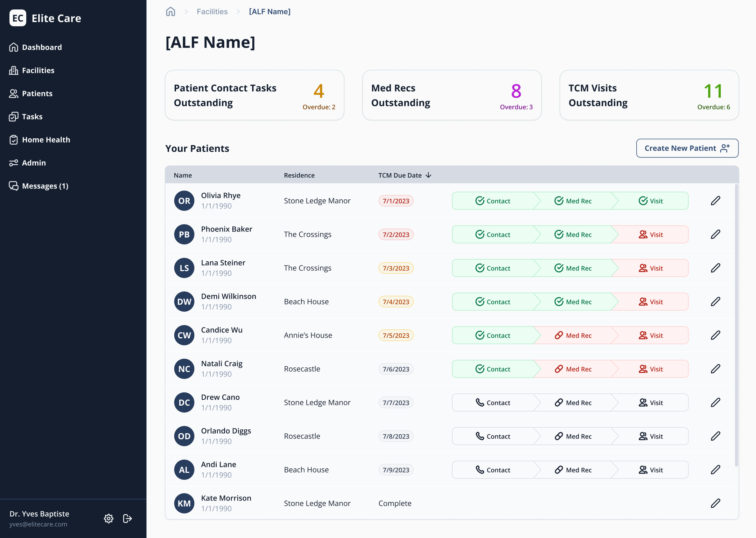Open settings gear icon near Dr. Yves Baptiste
The height and width of the screenshot is (538, 756).
108,518
